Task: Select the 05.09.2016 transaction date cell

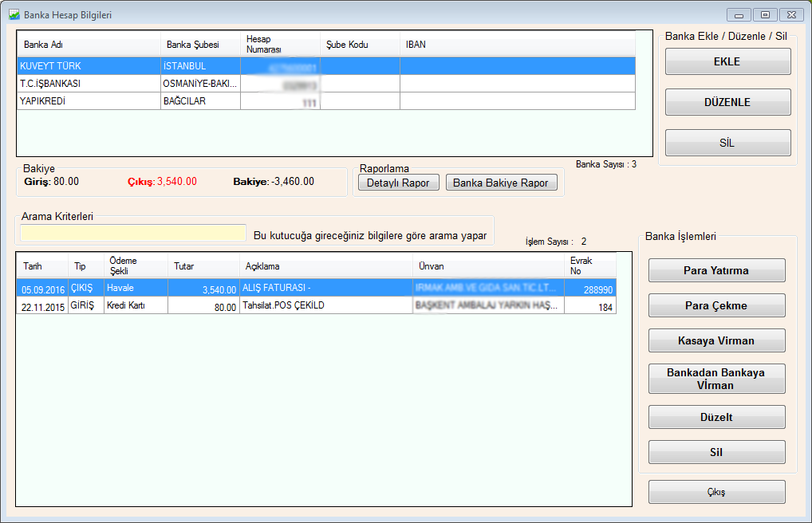Action: pos(42,288)
